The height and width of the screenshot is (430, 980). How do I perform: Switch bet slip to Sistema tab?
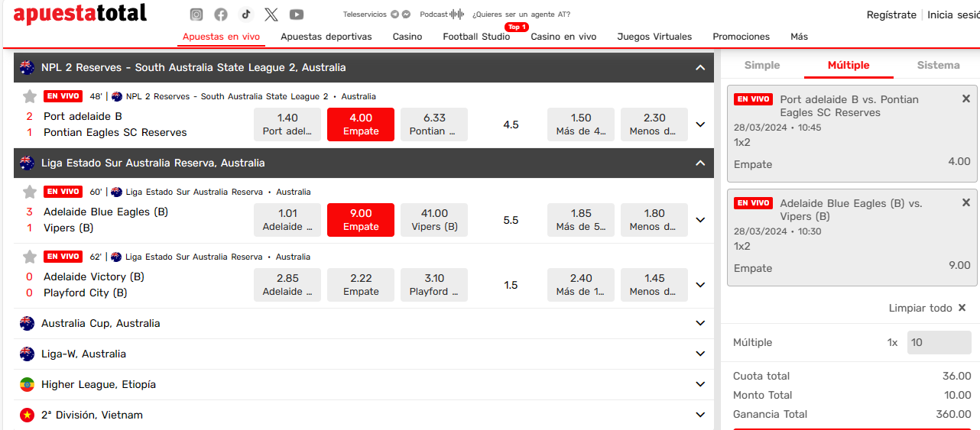click(938, 65)
